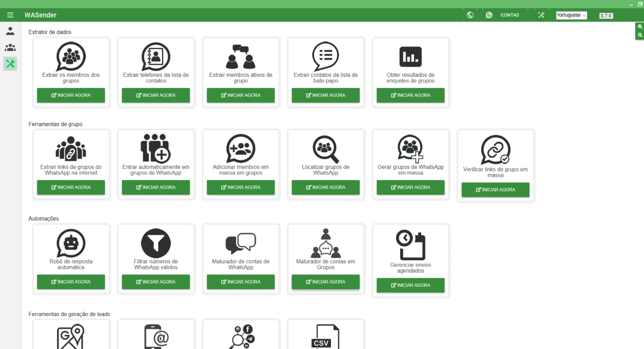644x349 pixels.
Task: Open the Portuguese language dropdown
Action: click(571, 15)
